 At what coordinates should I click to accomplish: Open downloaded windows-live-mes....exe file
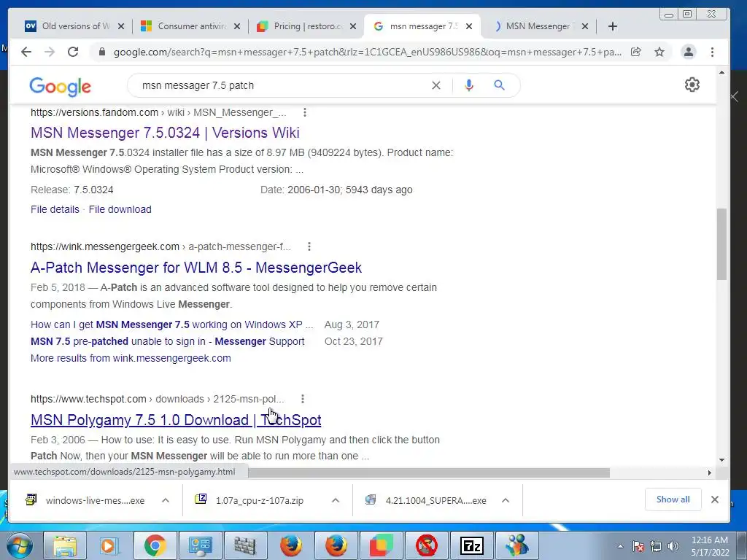point(86,500)
